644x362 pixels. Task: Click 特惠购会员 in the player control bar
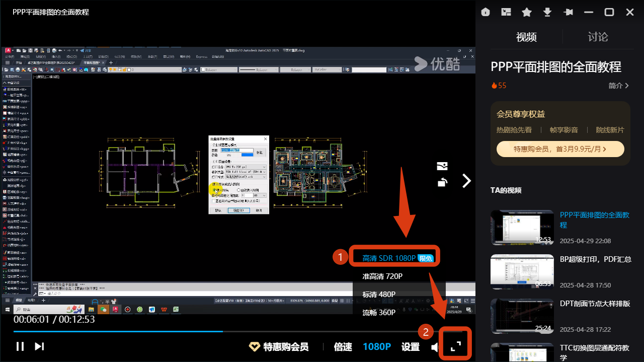coord(279,347)
